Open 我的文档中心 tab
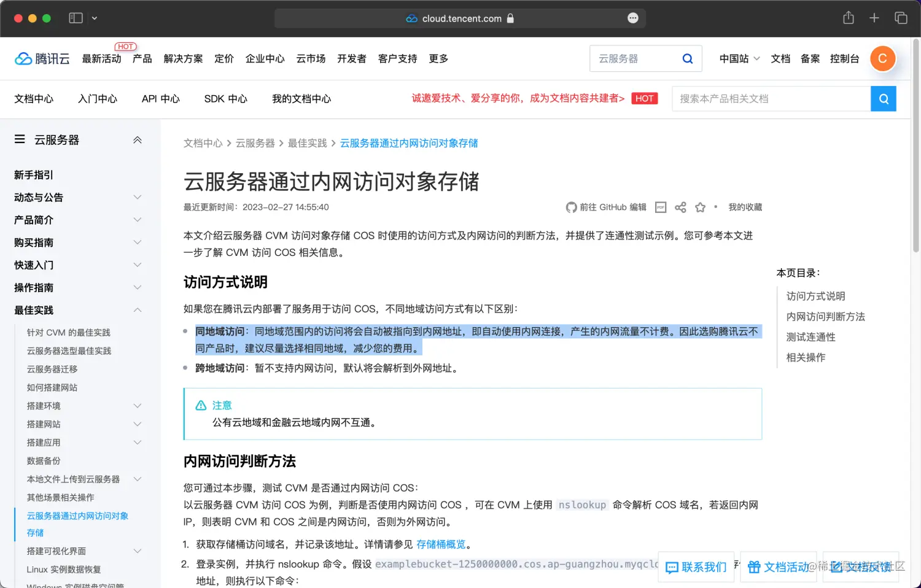Screen dimensions: 921x588 301,99
